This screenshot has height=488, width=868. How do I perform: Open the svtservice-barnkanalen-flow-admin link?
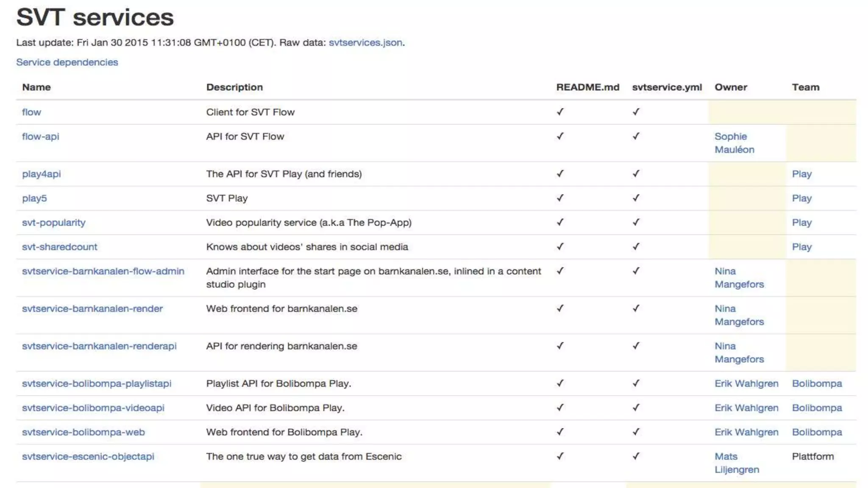point(103,271)
